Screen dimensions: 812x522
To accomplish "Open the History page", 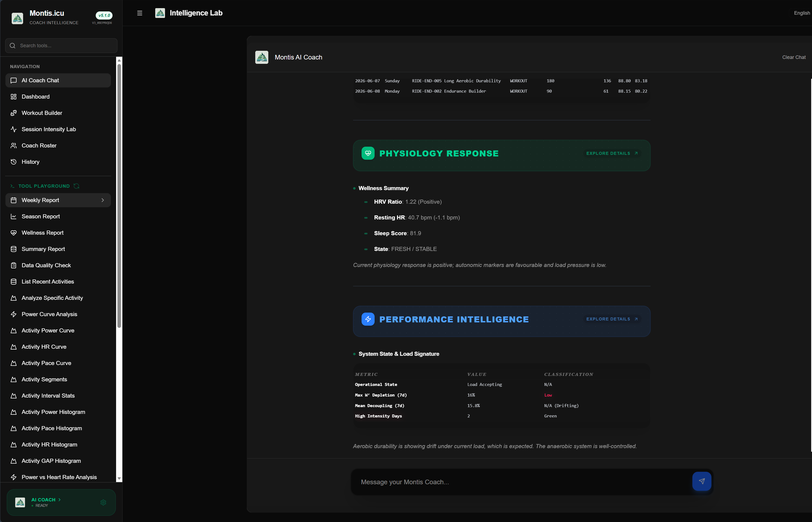I will (58, 162).
